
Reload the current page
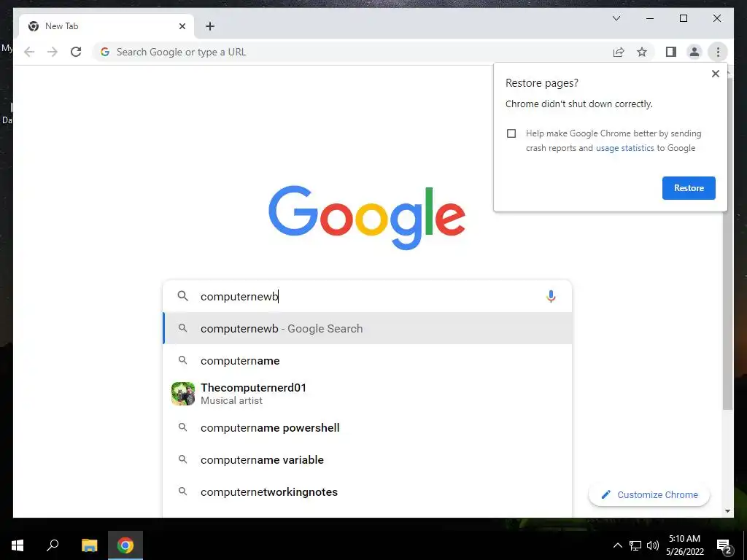click(76, 52)
